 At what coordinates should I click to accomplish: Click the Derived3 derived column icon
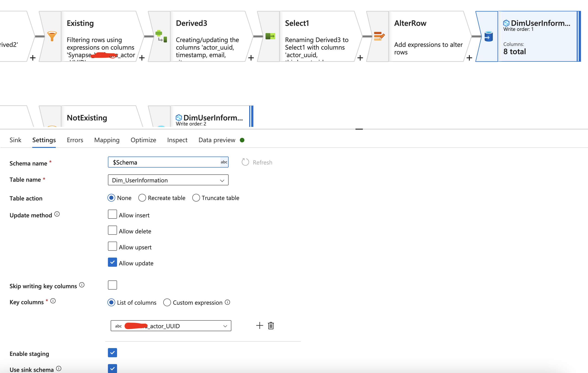tap(161, 36)
